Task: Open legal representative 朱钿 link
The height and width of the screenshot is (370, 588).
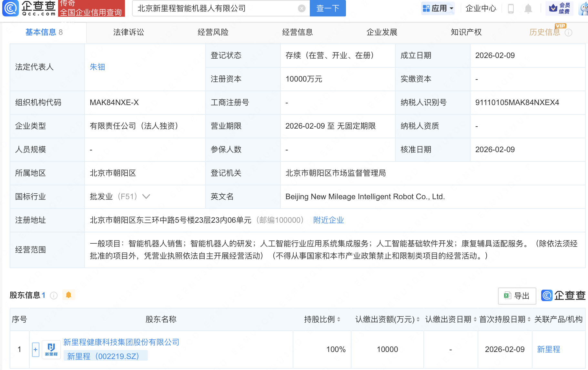Action: pyautogui.click(x=97, y=67)
